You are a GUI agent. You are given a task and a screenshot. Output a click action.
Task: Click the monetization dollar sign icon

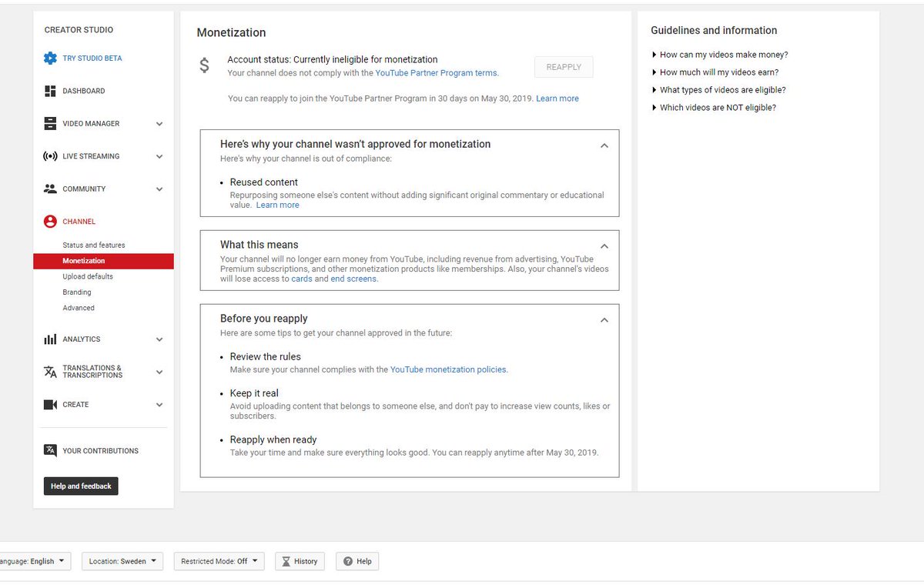point(204,65)
